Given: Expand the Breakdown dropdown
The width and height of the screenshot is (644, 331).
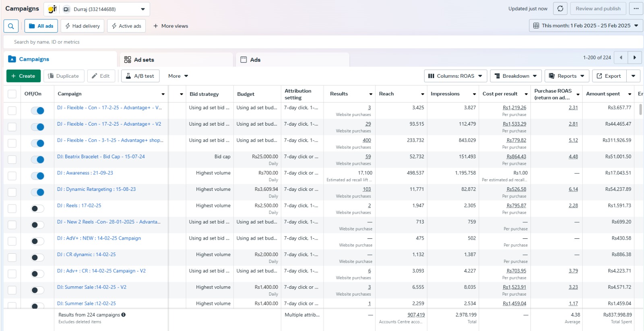Looking at the screenshot, I should (x=515, y=76).
